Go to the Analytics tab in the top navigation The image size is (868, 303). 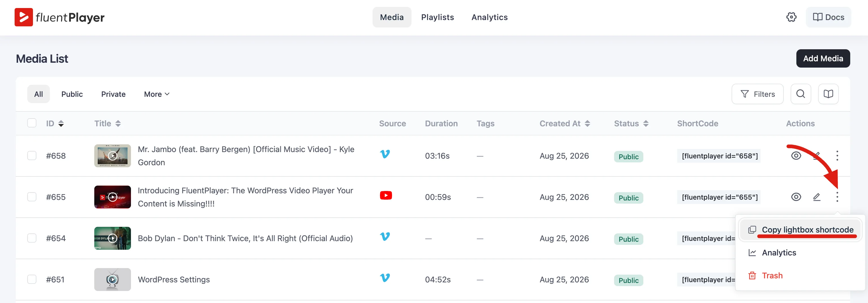coord(489,17)
